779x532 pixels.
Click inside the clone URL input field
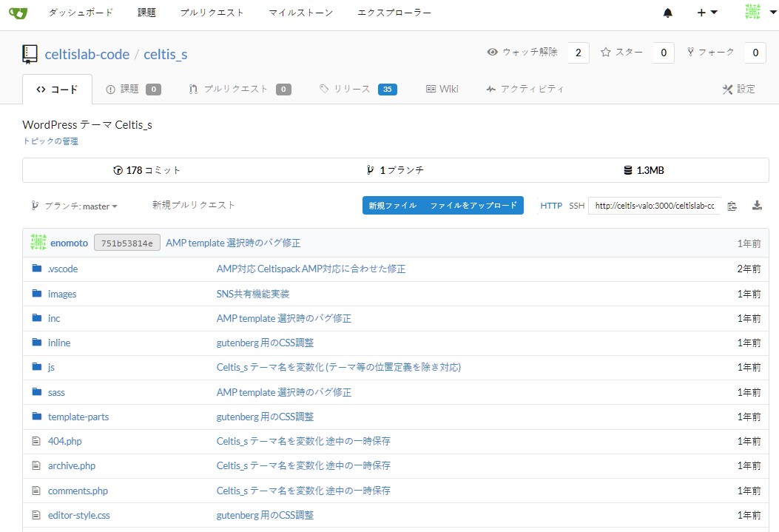click(x=653, y=206)
